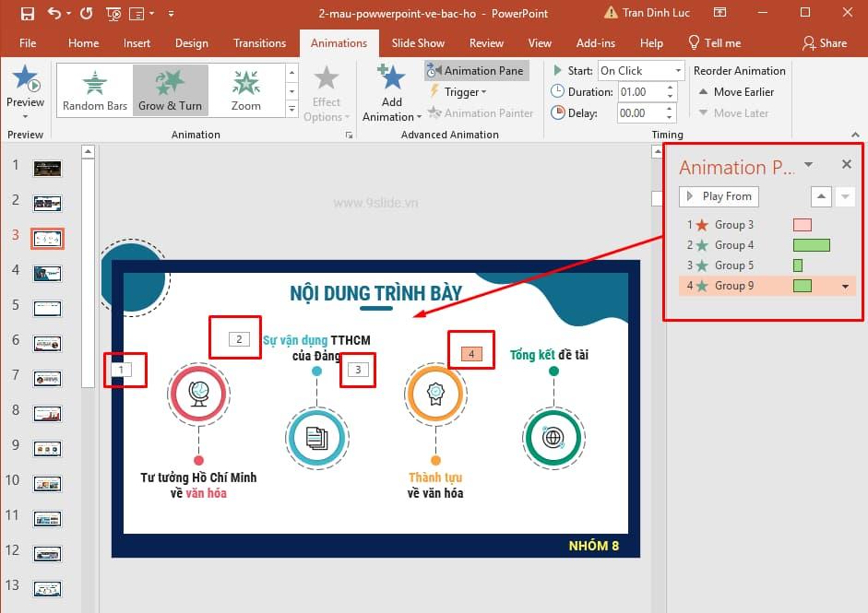This screenshot has height=613, width=868.
Task: Switch to the Transitions ribbon tab
Action: click(259, 42)
